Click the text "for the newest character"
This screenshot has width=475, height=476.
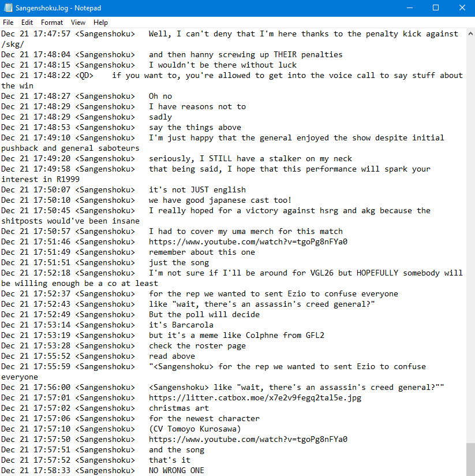tap(204, 419)
